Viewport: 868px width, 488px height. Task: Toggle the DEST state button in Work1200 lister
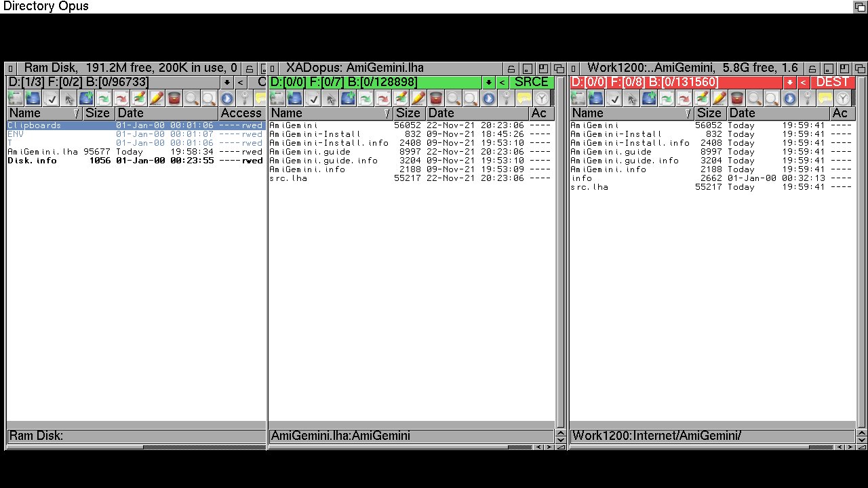pyautogui.click(x=833, y=82)
